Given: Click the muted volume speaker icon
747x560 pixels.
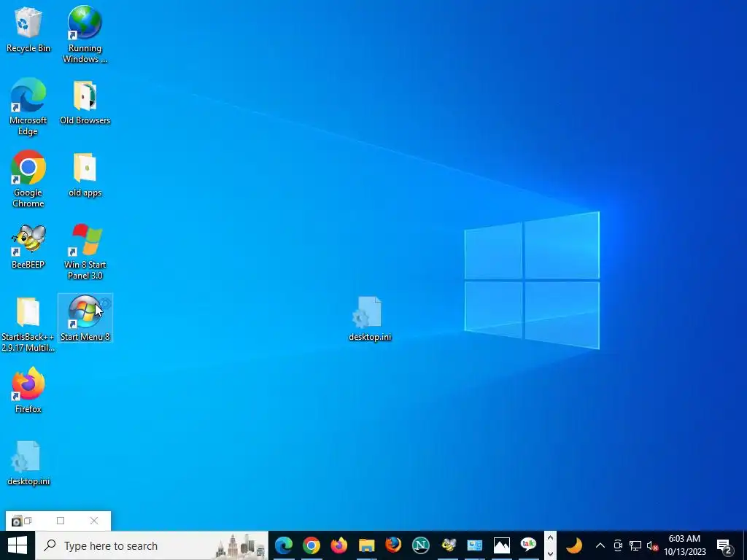Looking at the screenshot, I should coord(652,545).
